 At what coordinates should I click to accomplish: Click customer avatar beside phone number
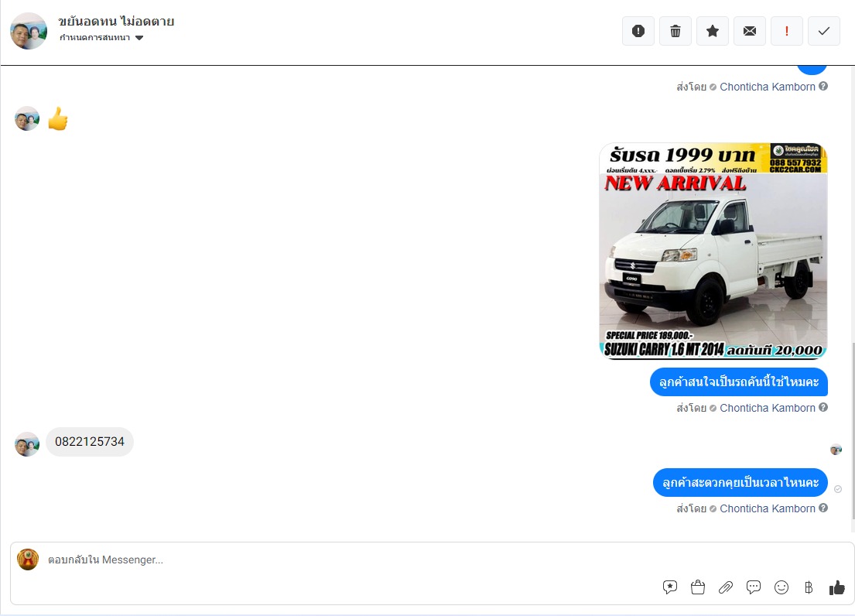pyautogui.click(x=27, y=443)
